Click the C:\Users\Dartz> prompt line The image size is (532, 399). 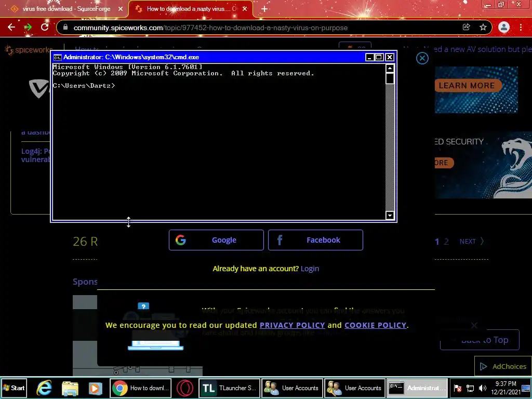(84, 86)
